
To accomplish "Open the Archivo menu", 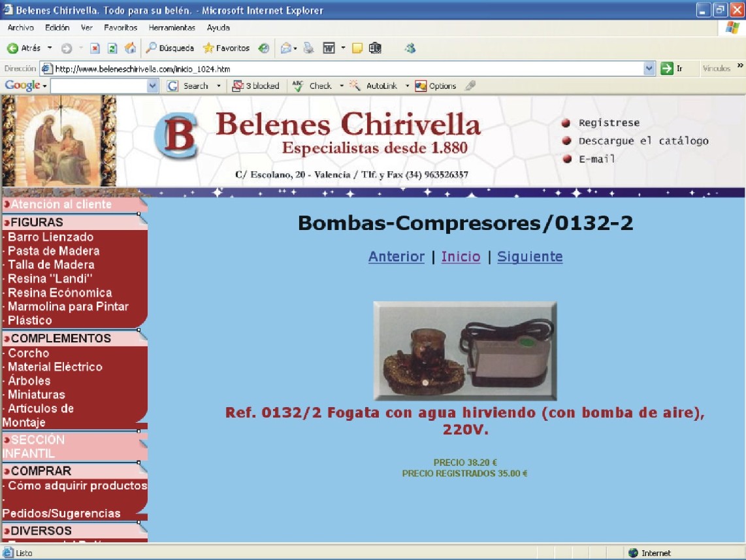I will point(20,28).
